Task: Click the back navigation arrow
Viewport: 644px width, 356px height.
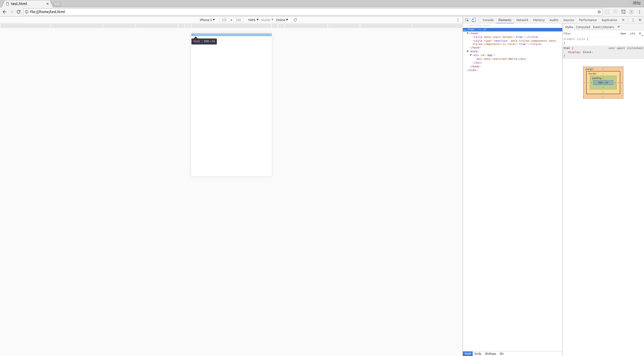Action: [5, 12]
